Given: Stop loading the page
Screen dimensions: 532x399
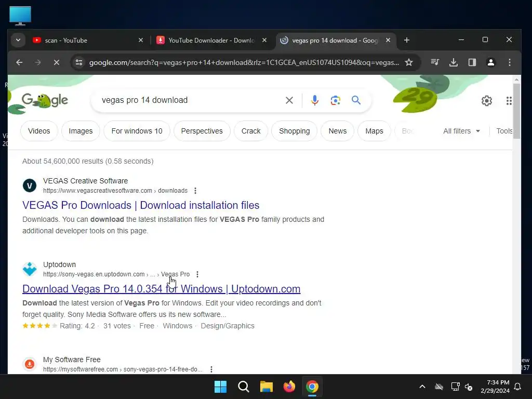Looking at the screenshot, I should click(x=57, y=62).
